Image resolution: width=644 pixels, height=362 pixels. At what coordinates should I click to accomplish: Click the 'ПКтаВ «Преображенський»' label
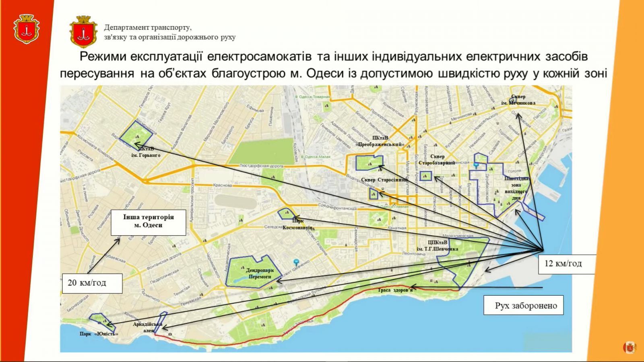(380, 141)
